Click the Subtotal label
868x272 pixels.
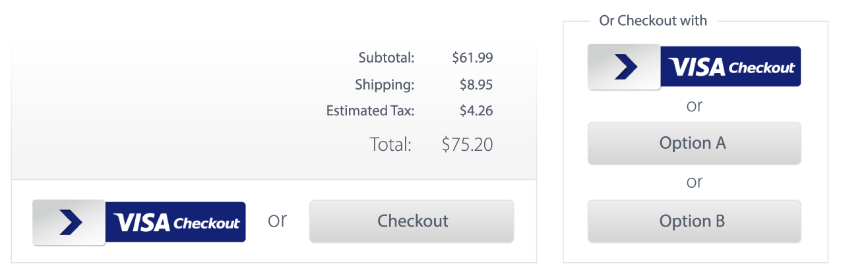click(x=387, y=58)
